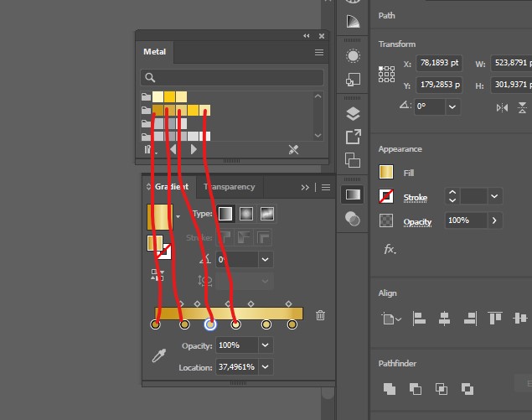The image size is (532, 420).
Task: Click the horizontal align center icon
Action: pyautogui.click(x=444, y=319)
